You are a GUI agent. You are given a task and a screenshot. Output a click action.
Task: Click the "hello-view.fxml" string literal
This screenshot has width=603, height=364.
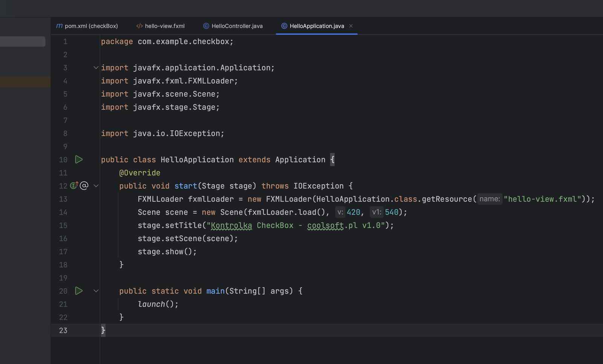(542, 199)
